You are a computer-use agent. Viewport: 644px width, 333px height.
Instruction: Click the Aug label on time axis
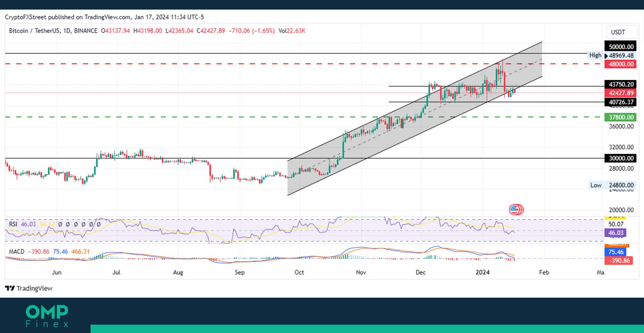tap(178, 272)
